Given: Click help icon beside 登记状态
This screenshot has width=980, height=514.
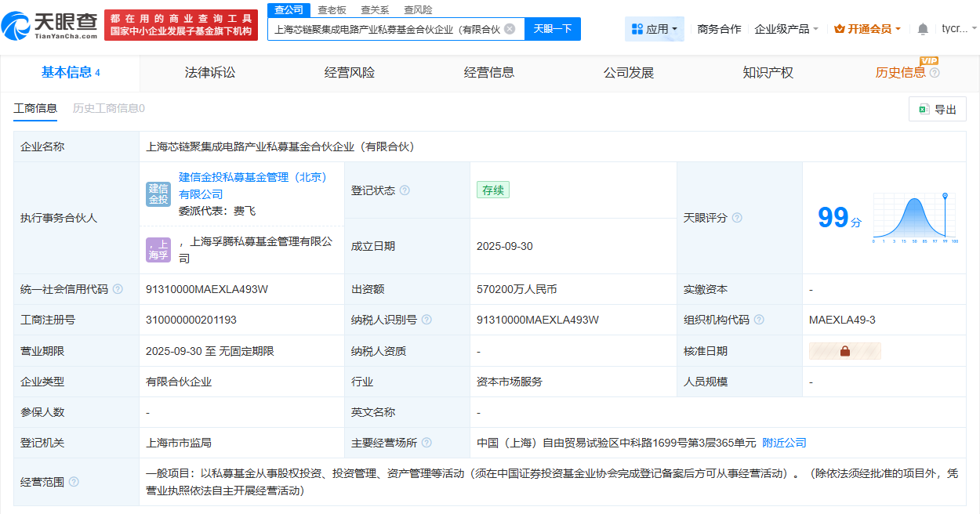Looking at the screenshot, I should click(405, 190).
